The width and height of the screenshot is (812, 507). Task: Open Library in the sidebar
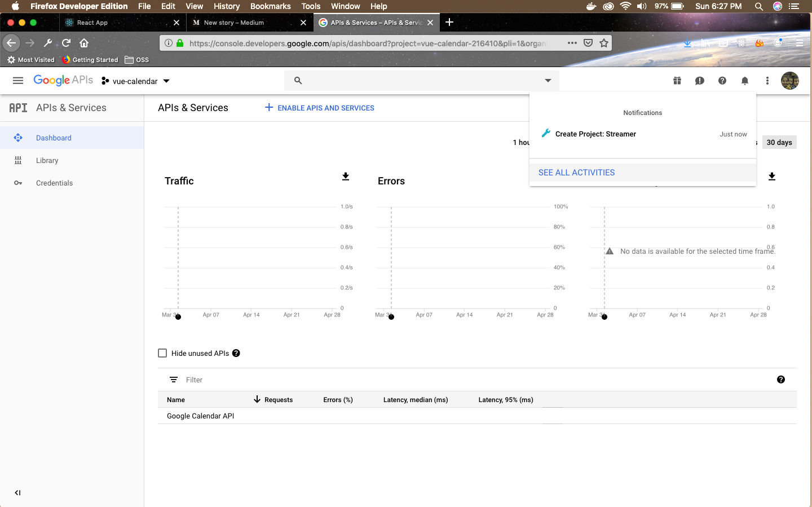(72, 160)
